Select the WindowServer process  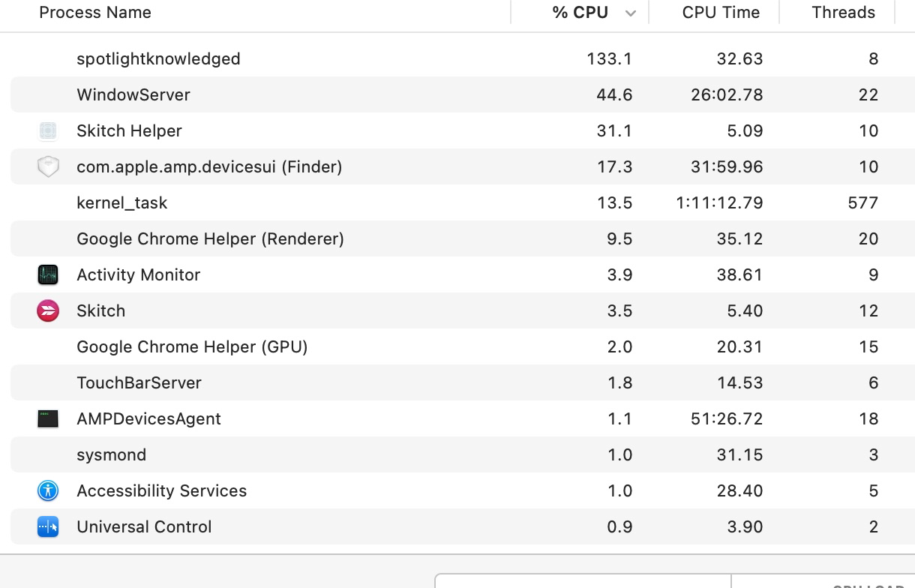pyautogui.click(x=133, y=94)
